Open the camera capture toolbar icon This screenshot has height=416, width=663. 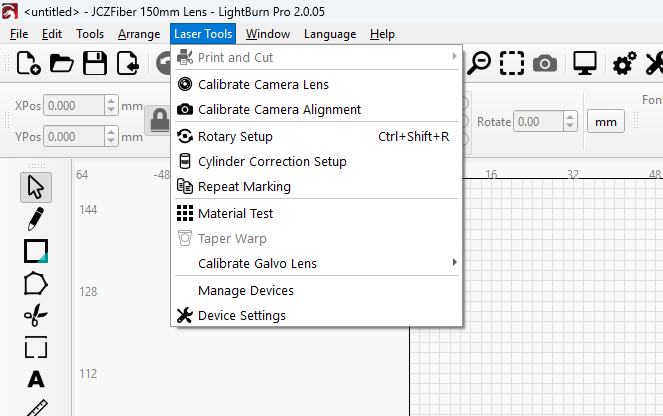(544, 64)
